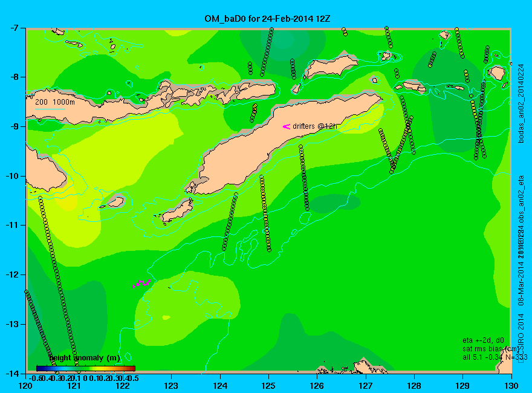Click the "all 5.1 -0.34 N=333" statistics line
This screenshot has width=532, height=393.
495,357
